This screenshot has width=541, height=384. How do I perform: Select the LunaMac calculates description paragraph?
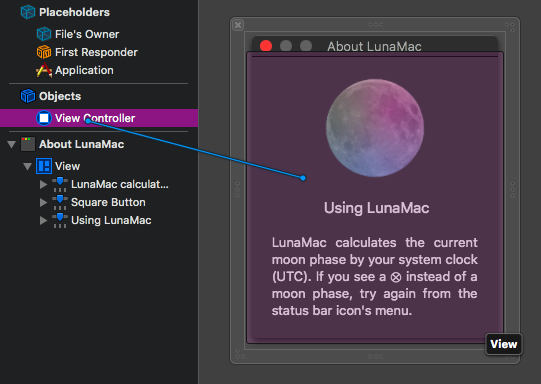(x=375, y=276)
